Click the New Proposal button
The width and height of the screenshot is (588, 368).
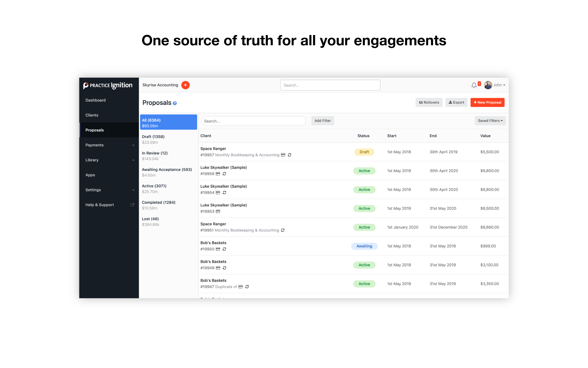tap(487, 102)
